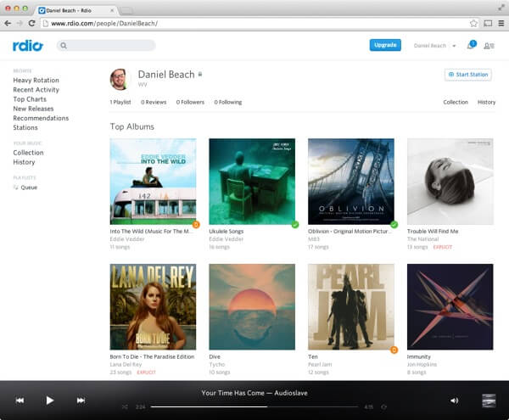Open Dive album cover by Tycho
Screen dimensions: 509x420
(252, 306)
